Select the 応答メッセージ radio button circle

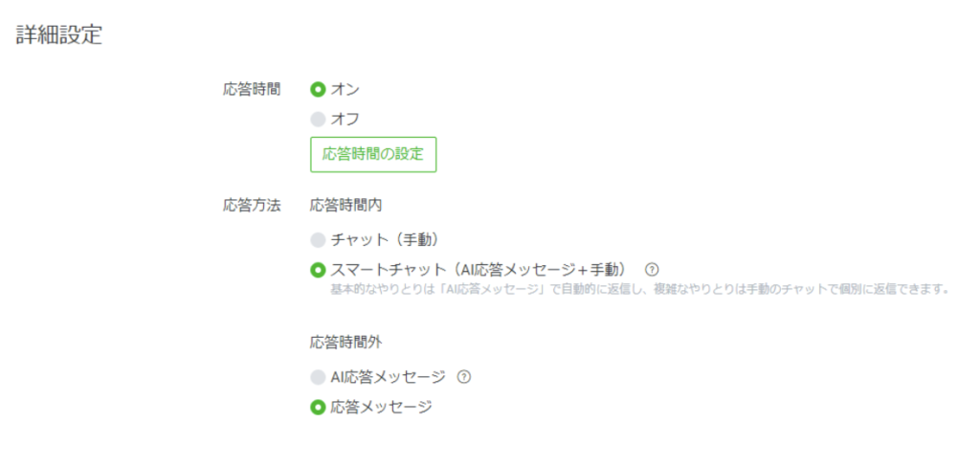pyautogui.click(x=319, y=407)
